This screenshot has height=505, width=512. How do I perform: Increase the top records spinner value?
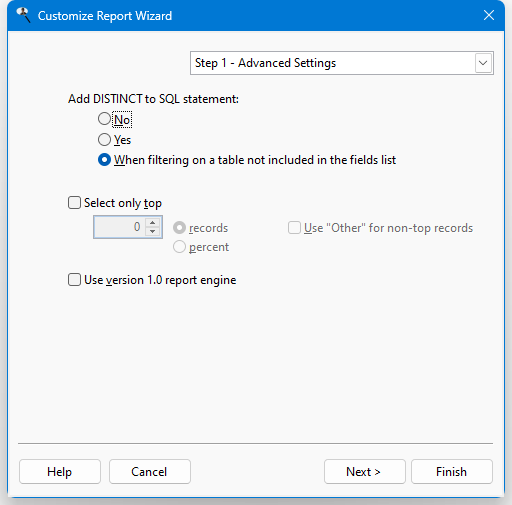click(153, 222)
